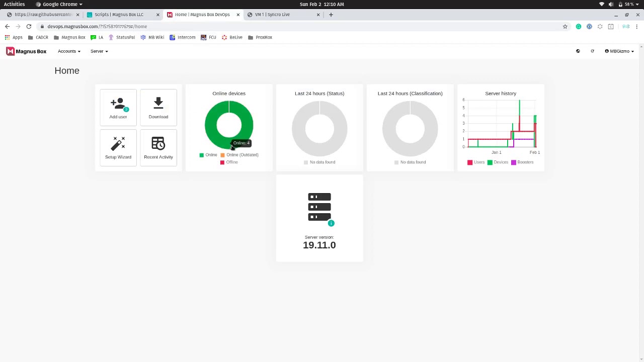
Task: Toggle the Users series in Server history
Action: 476,162
